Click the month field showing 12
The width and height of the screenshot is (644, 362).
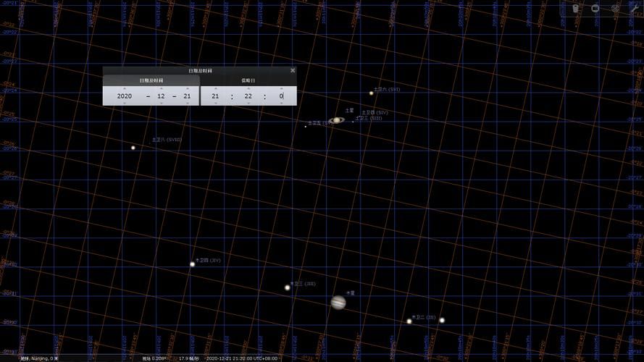tap(161, 96)
